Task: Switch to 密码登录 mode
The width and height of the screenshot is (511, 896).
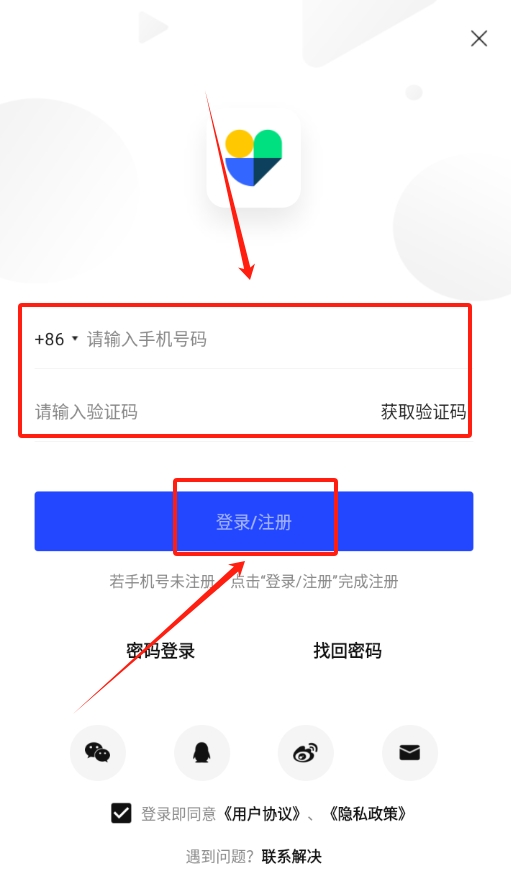Action: [x=161, y=650]
